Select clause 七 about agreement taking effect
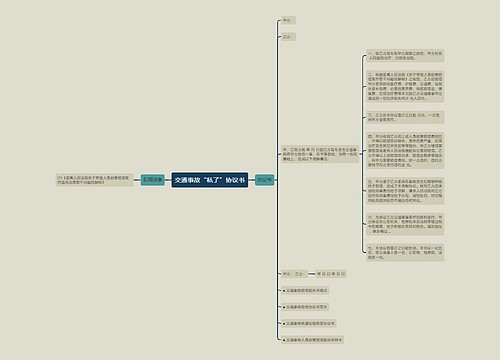Screen dimensions: 500x360 [x=405, y=252]
